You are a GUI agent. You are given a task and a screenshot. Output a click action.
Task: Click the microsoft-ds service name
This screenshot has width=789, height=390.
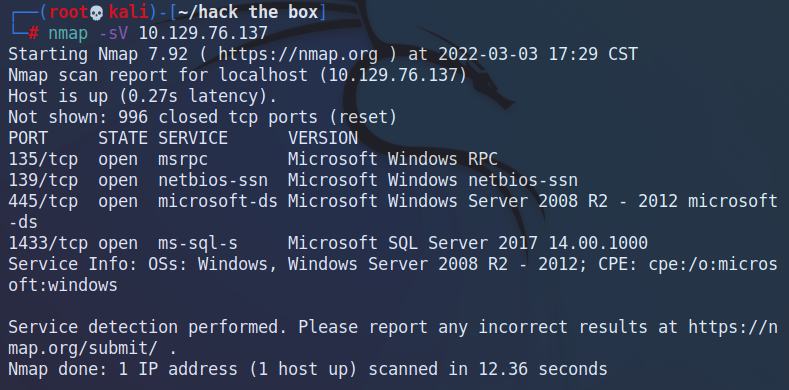click(218, 201)
